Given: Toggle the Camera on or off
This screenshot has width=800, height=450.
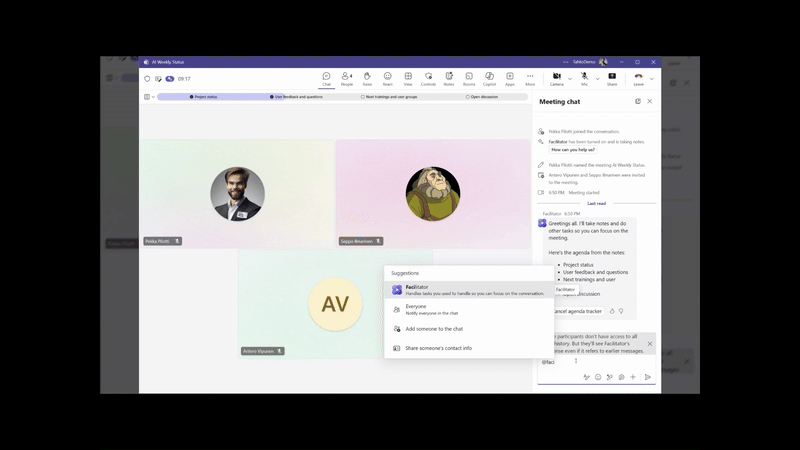Looking at the screenshot, I should [x=557, y=78].
